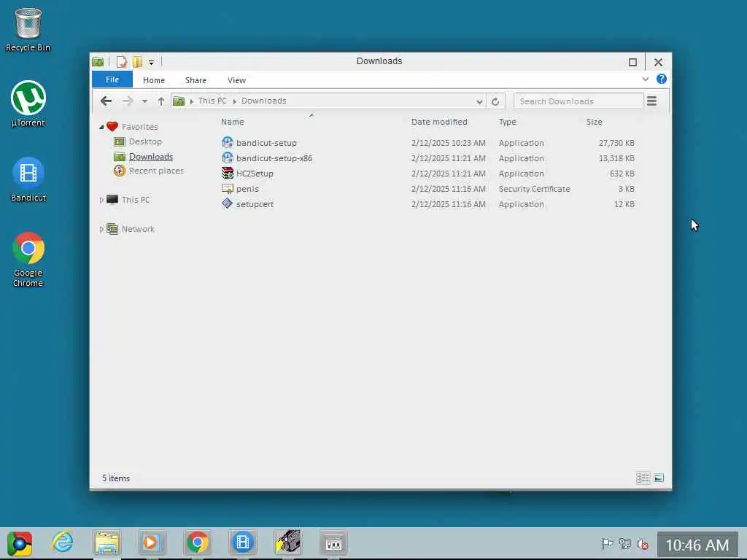Screen dimensions: 747x560
Task: Open the View ribbon tab
Action: tap(236, 80)
